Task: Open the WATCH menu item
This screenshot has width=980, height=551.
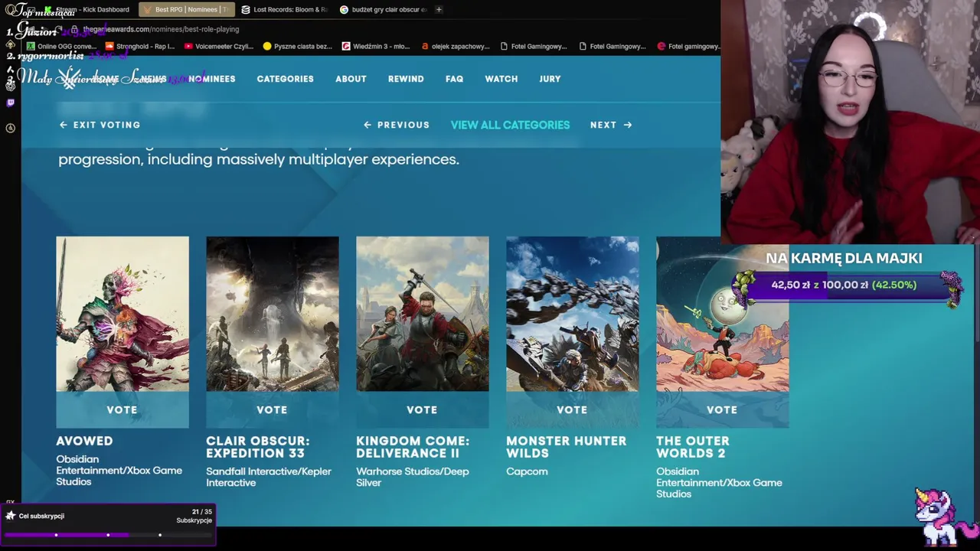Action: tap(501, 79)
